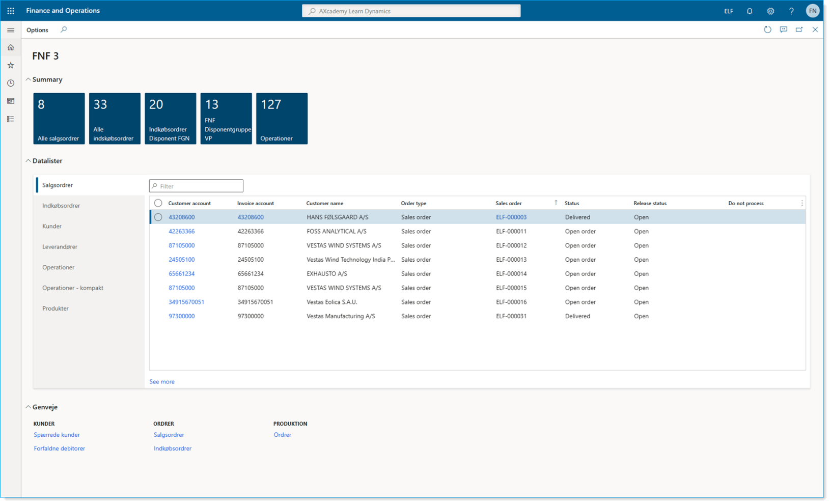Open Alle indkøbsordrer tile
The height and width of the screenshot is (504, 830).
pyautogui.click(x=115, y=118)
